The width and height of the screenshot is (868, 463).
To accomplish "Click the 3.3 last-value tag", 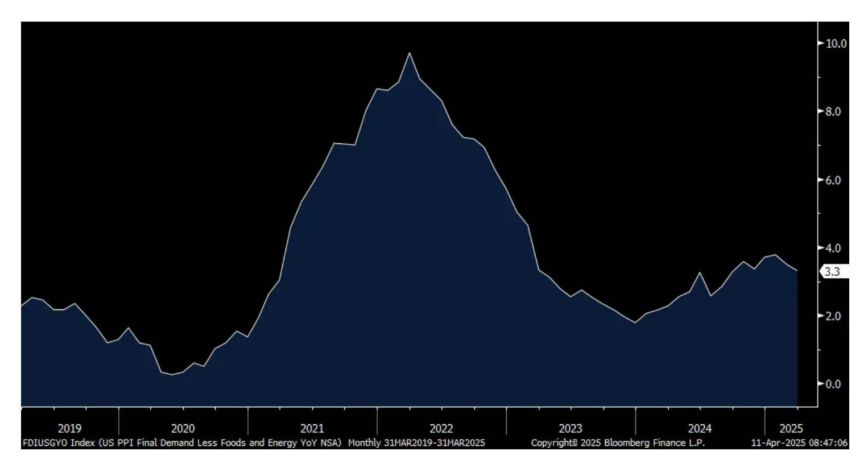I will point(832,272).
